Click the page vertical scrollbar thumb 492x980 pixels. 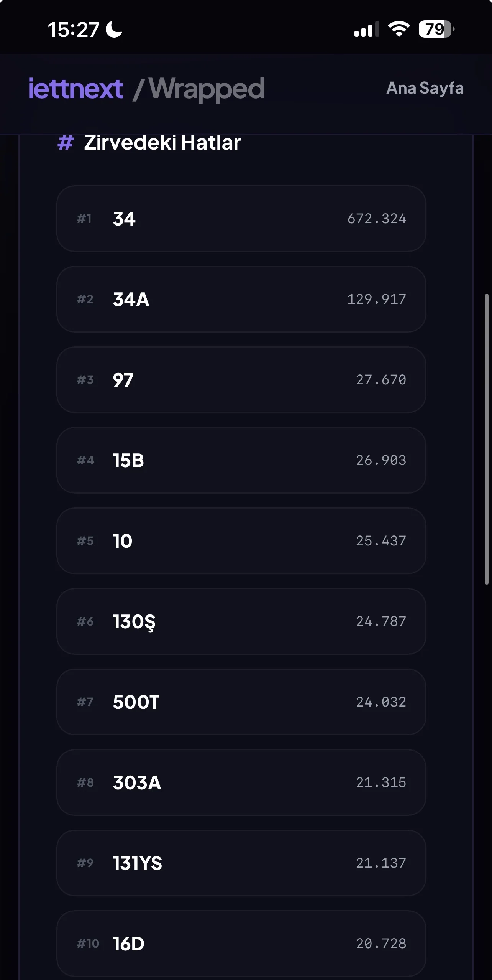pyautogui.click(x=487, y=439)
